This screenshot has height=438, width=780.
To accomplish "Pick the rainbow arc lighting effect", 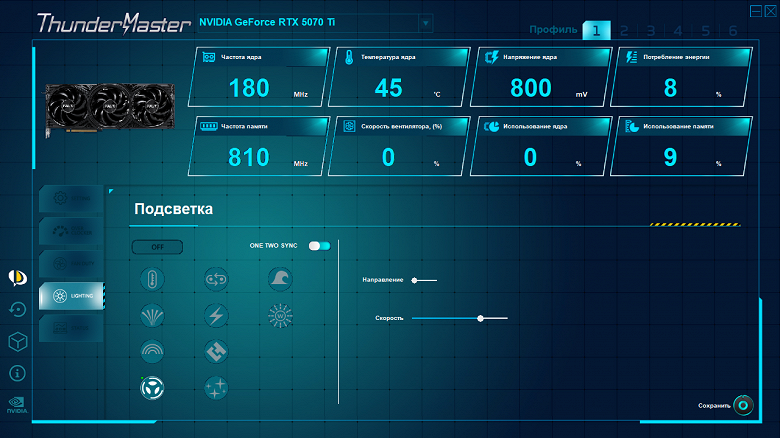I will 152,351.
